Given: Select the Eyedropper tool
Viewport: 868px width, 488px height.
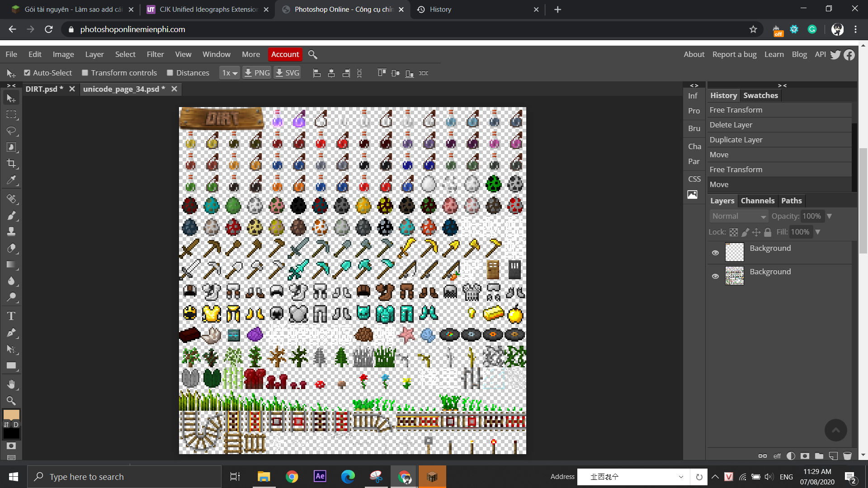Looking at the screenshot, I should coord(11,180).
